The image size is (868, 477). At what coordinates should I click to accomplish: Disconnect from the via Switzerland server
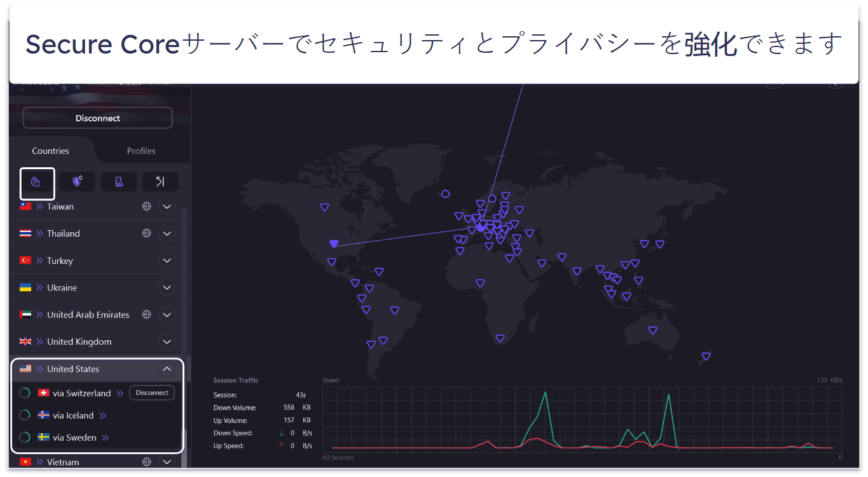(x=152, y=392)
